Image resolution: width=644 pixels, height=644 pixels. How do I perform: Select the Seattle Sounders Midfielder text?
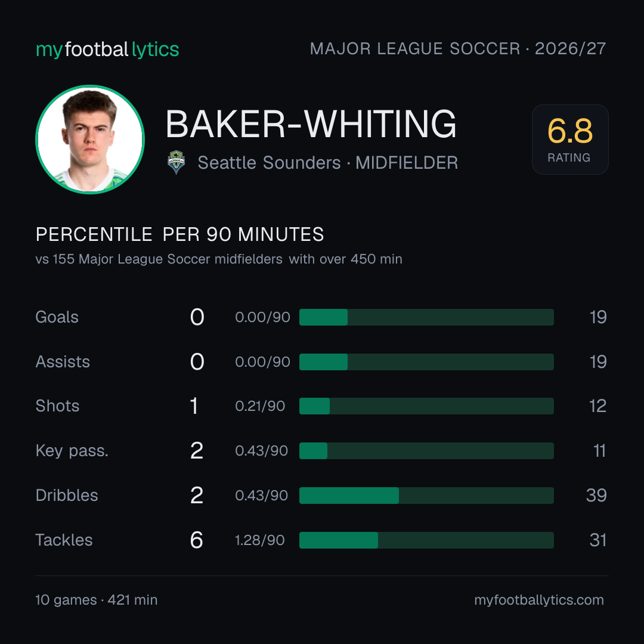pyautogui.click(x=328, y=163)
